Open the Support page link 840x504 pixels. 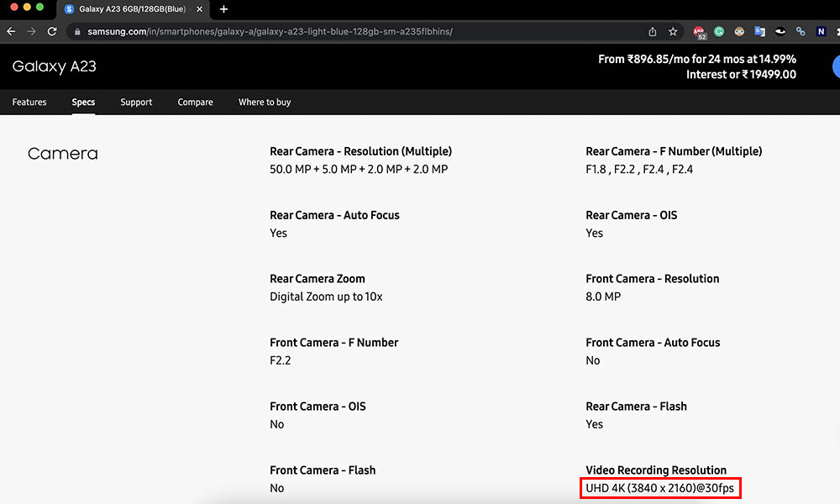(136, 102)
